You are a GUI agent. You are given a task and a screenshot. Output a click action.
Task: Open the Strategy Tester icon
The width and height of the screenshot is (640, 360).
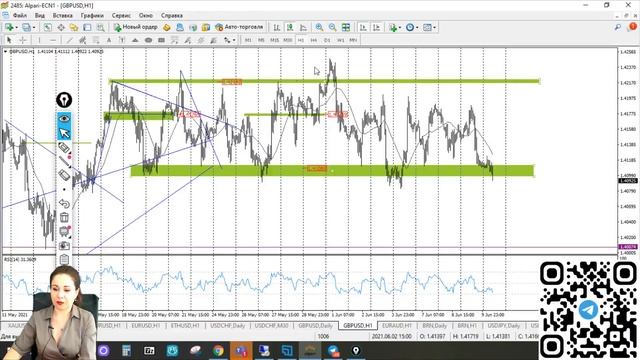coord(100,27)
